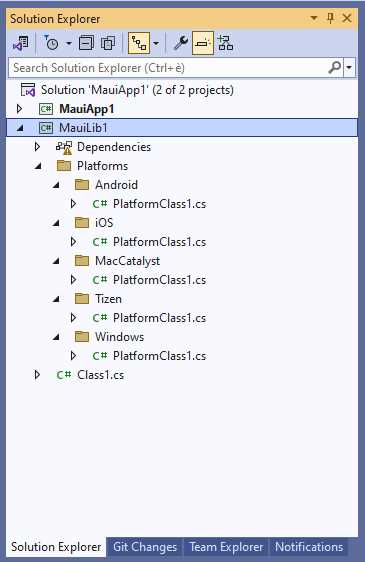
Task: Open Properties with the wrench icon
Action: pos(181,43)
